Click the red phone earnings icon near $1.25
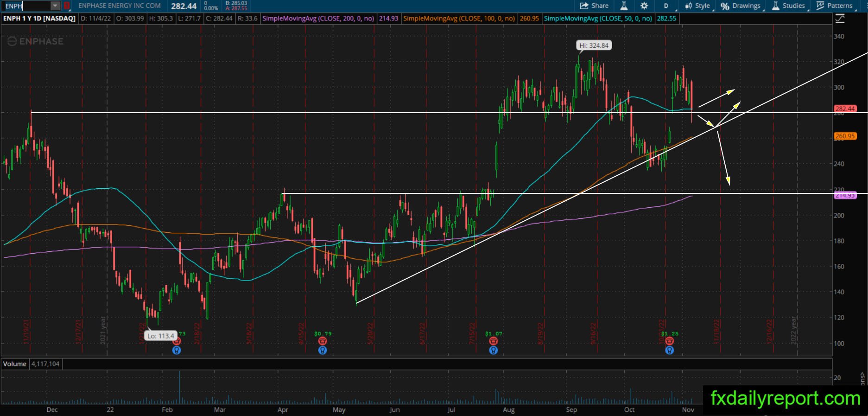This screenshot has height=416, width=868. tap(669, 341)
